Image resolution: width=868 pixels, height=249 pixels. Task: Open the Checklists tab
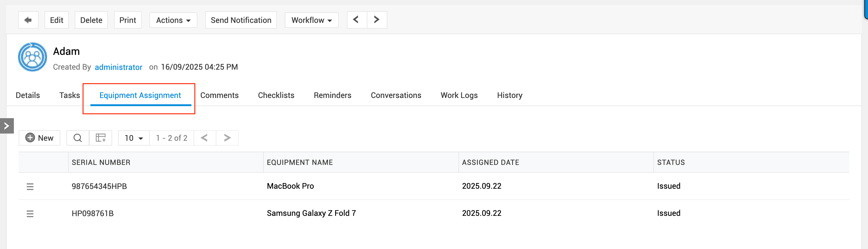[276, 95]
